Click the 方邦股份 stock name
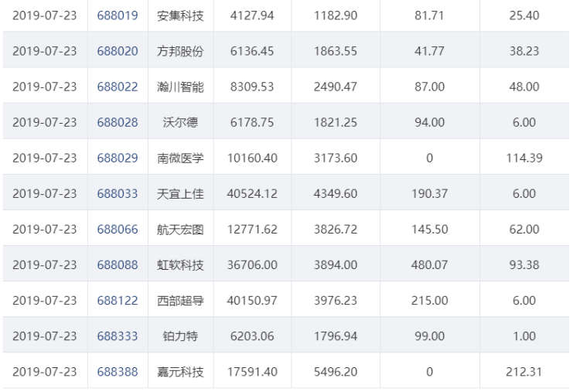 [180, 51]
